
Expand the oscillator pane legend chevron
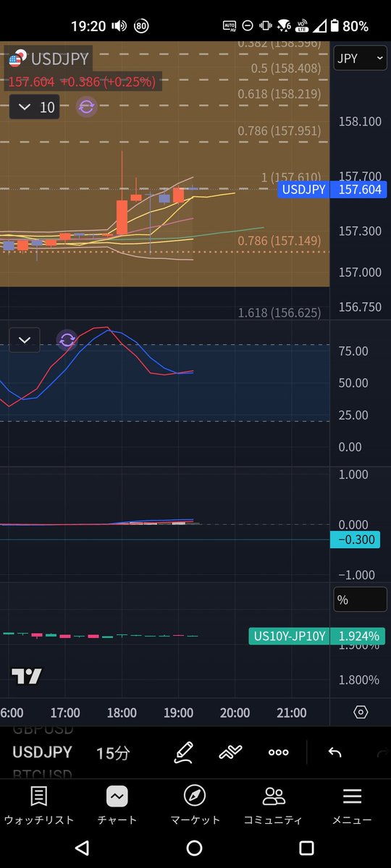(25, 339)
